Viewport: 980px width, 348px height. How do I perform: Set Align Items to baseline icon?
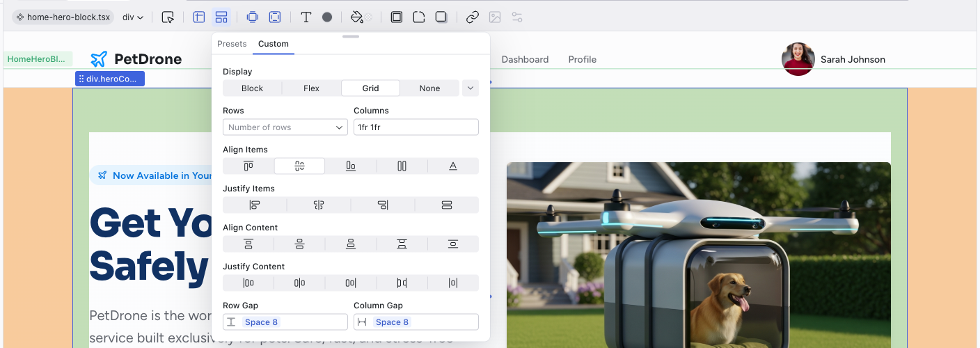452,166
